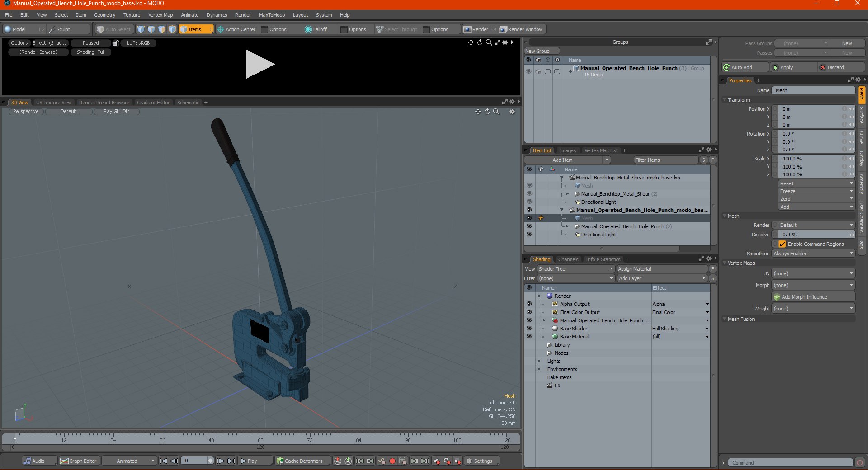868x470 pixels.
Task: Open the Vertex Map menu
Action: [160, 15]
